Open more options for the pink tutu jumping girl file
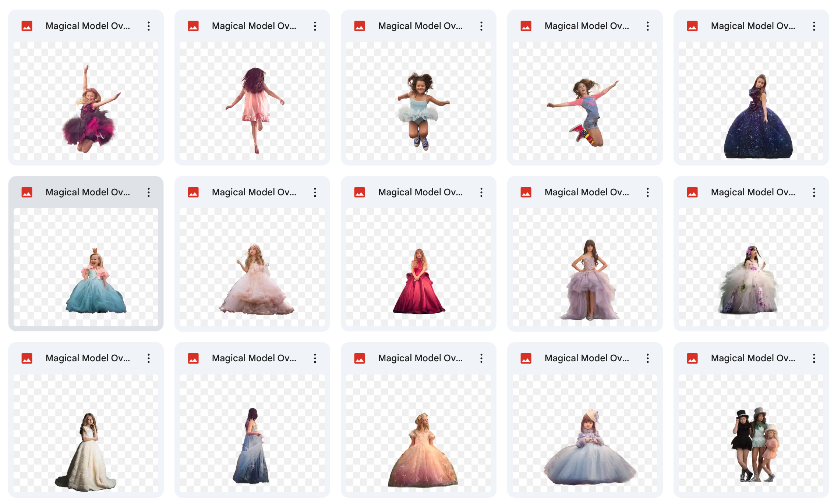 pos(148,26)
